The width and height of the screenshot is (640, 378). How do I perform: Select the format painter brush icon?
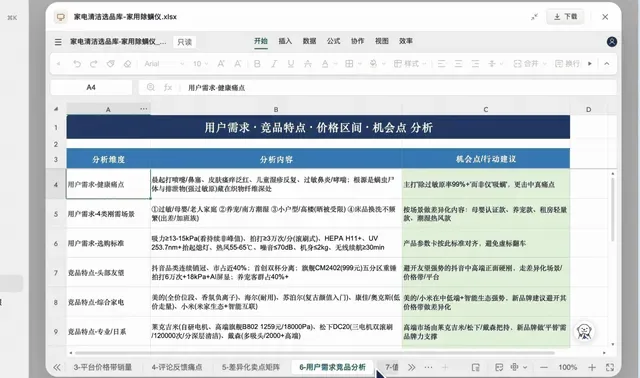110,64
